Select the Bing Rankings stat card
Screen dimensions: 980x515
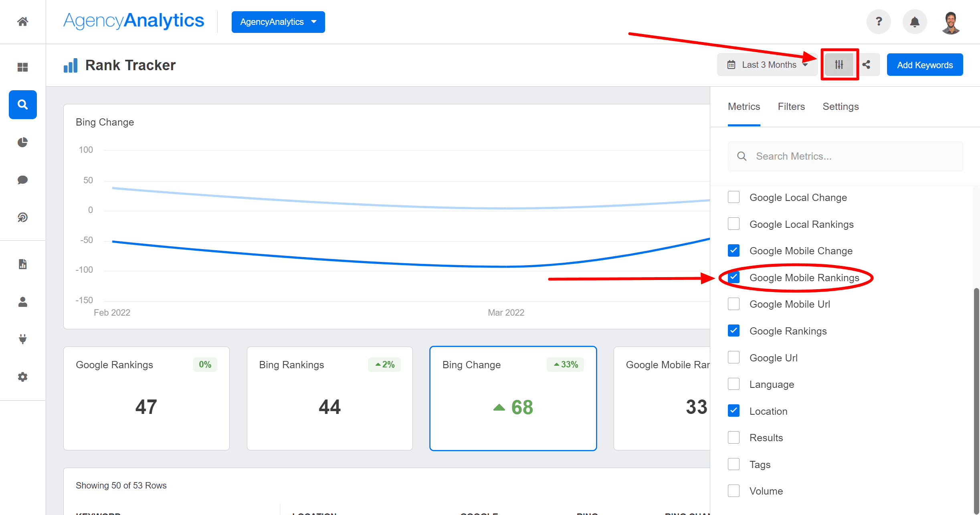[329, 398]
